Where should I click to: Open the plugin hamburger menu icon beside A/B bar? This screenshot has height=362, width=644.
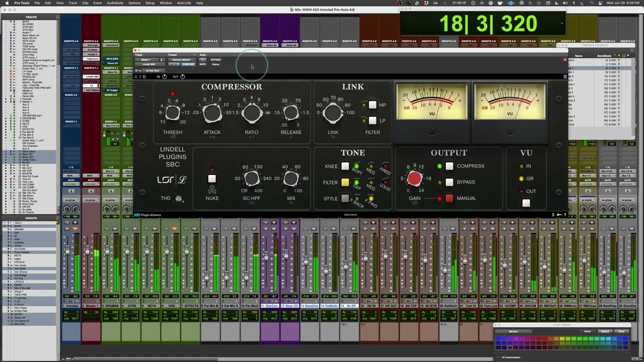(565, 76)
